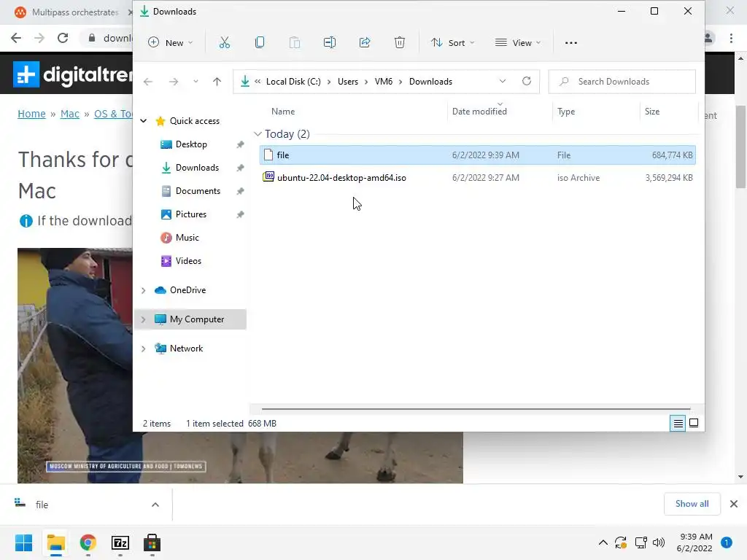Expand address bar history dropdown
Viewport: 747px width, 560px height.
(x=502, y=82)
